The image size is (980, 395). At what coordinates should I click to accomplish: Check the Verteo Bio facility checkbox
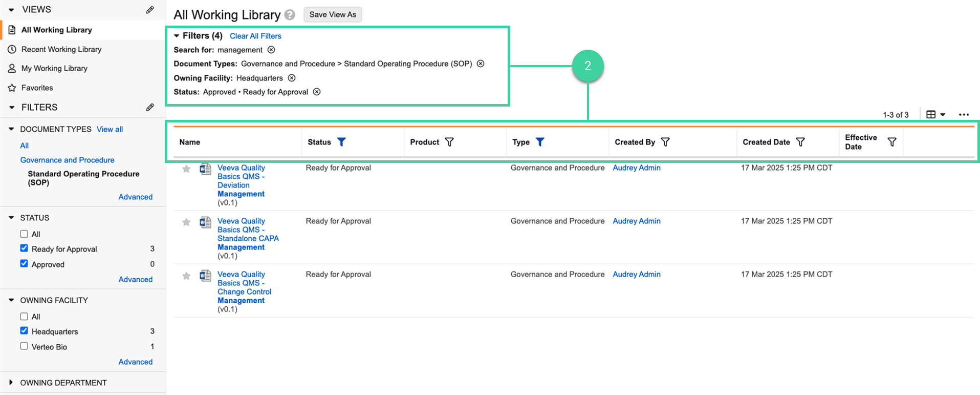24,346
